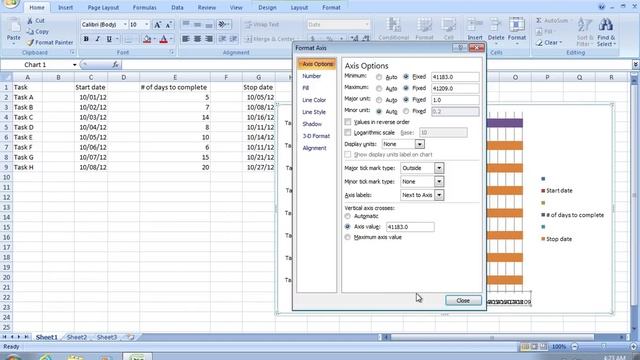640x360 pixels.
Task: Select Auto radio for Major unit
Action: [379, 100]
